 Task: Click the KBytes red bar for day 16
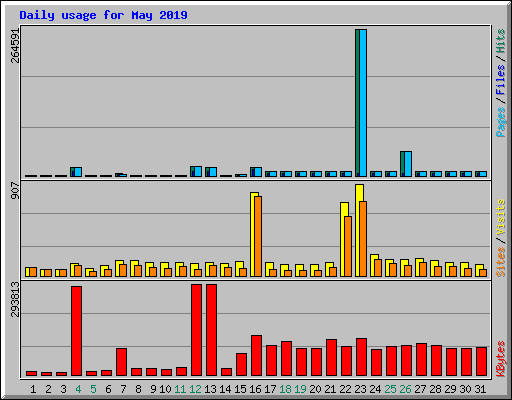(256, 356)
